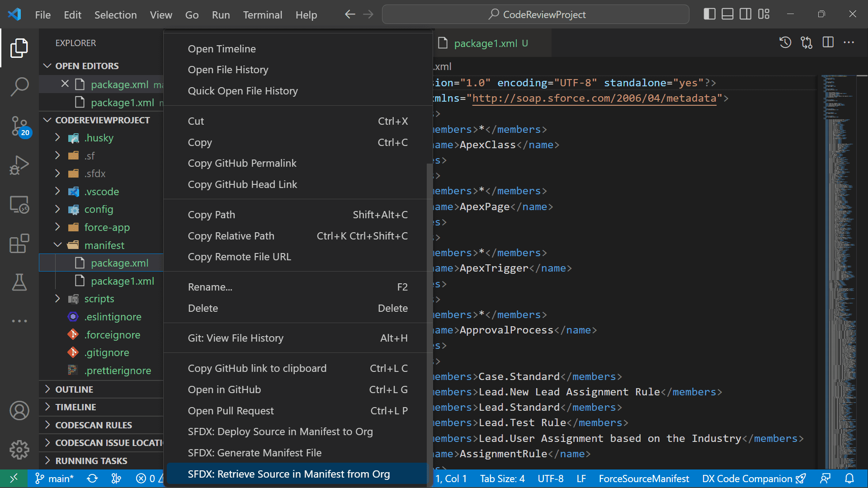The image size is (868, 488).
Task: Go back navigation arrow
Action: 349,14
